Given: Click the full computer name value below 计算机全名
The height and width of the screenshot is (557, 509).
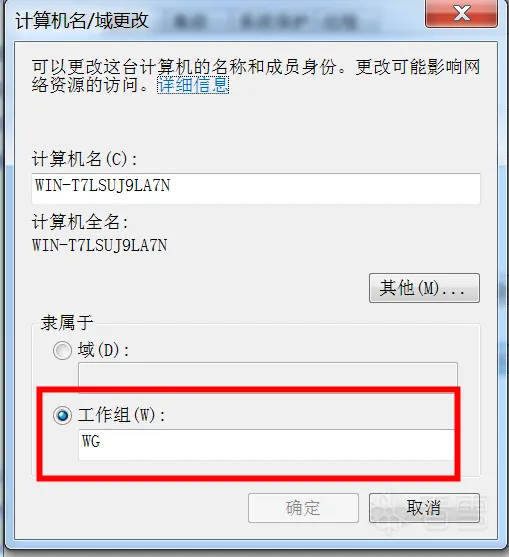Looking at the screenshot, I should click(x=99, y=245).
